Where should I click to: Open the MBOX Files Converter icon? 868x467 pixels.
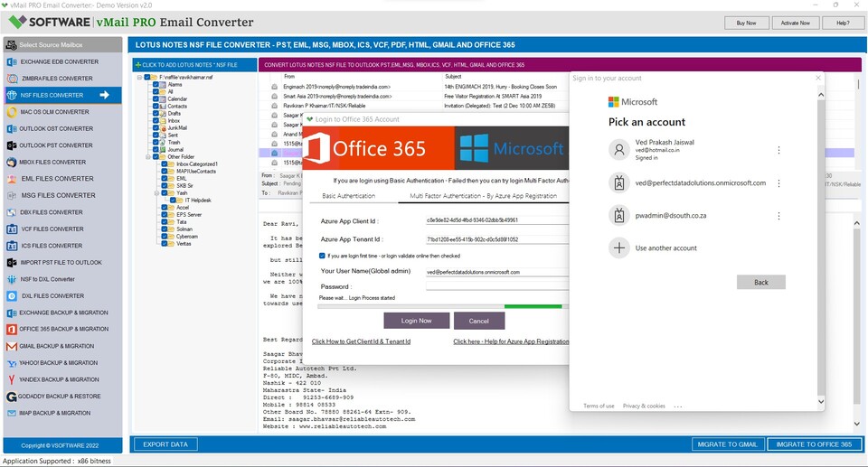point(12,162)
